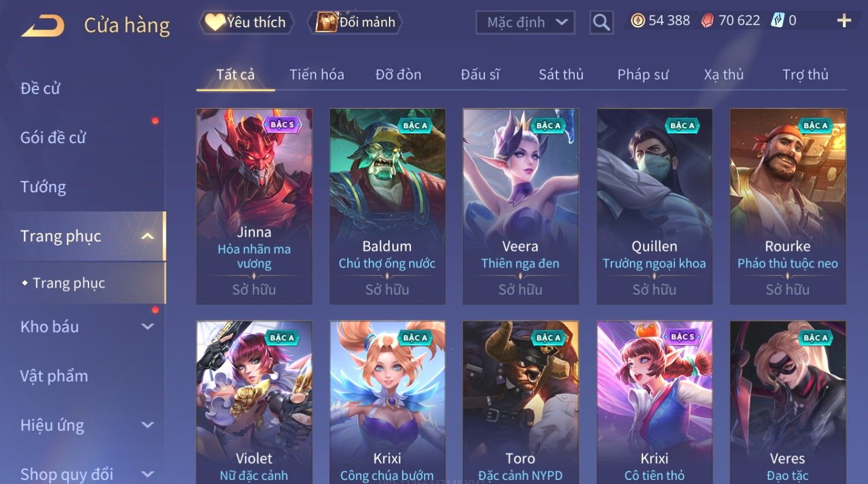Select Jinna Hỏa nhãn ma vương skin
The width and height of the screenshot is (868, 484).
[x=254, y=206]
